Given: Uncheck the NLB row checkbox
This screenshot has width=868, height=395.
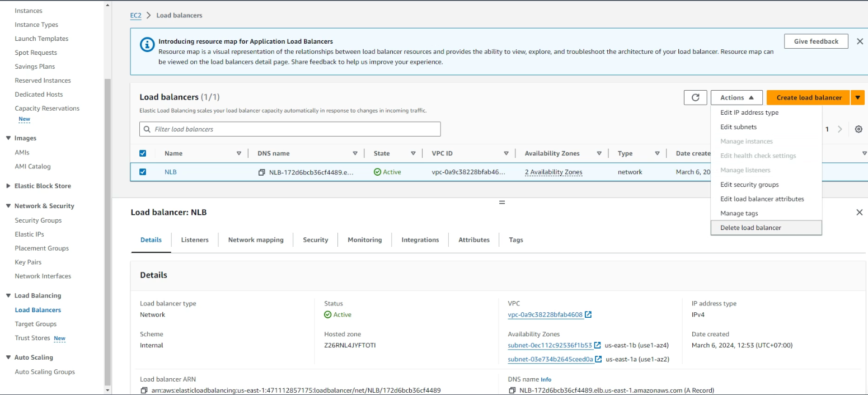Looking at the screenshot, I should (143, 172).
